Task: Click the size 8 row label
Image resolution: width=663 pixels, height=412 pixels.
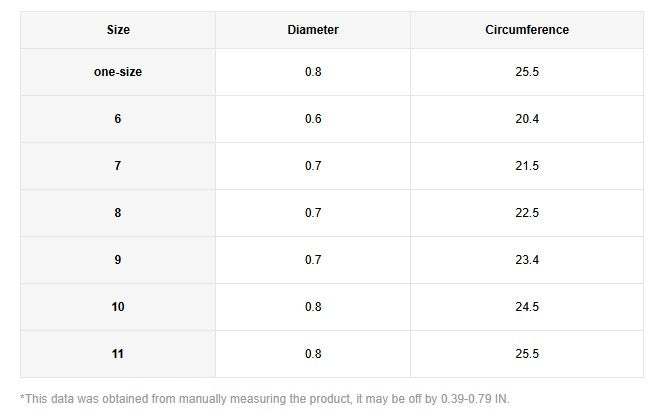Action: coord(118,213)
